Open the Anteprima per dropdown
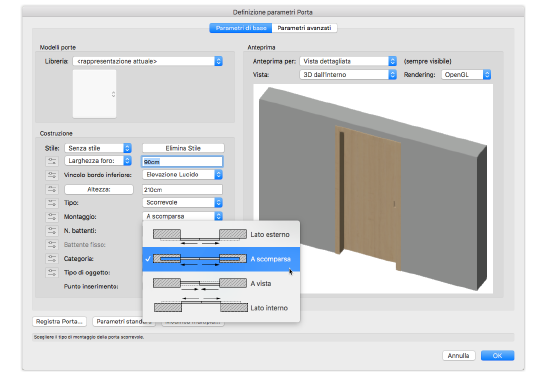547x378 pixels. pos(348,61)
